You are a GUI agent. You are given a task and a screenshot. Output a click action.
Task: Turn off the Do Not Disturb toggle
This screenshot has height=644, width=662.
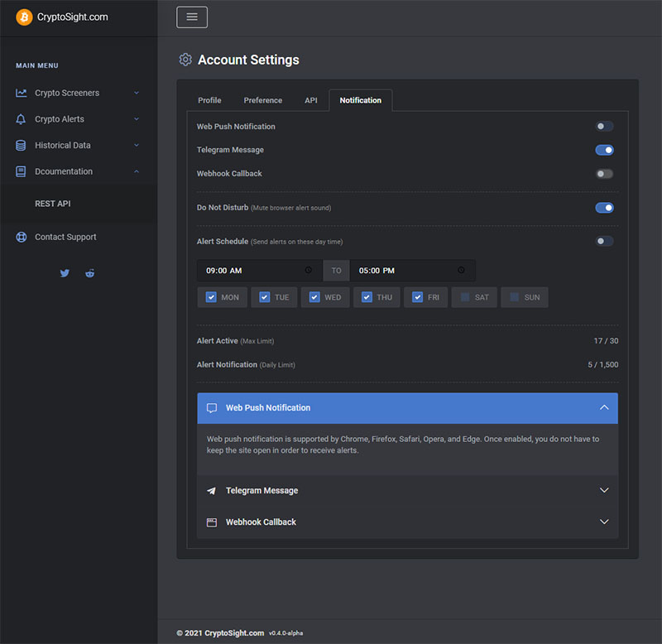tap(604, 208)
